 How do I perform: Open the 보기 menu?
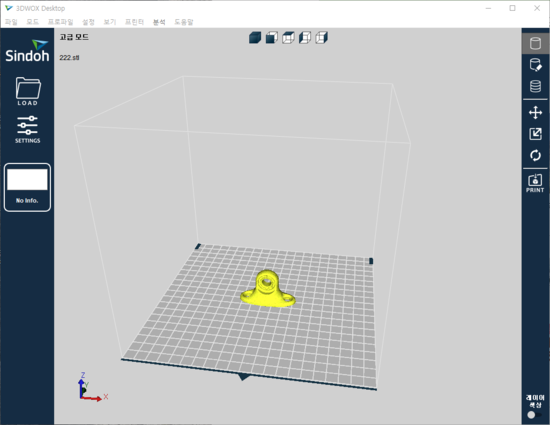click(110, 22)
